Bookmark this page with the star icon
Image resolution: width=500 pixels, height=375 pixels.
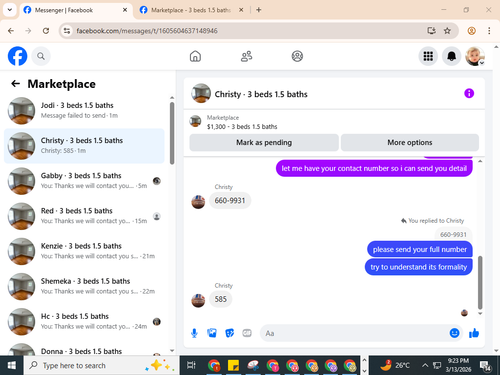point(447,31)
